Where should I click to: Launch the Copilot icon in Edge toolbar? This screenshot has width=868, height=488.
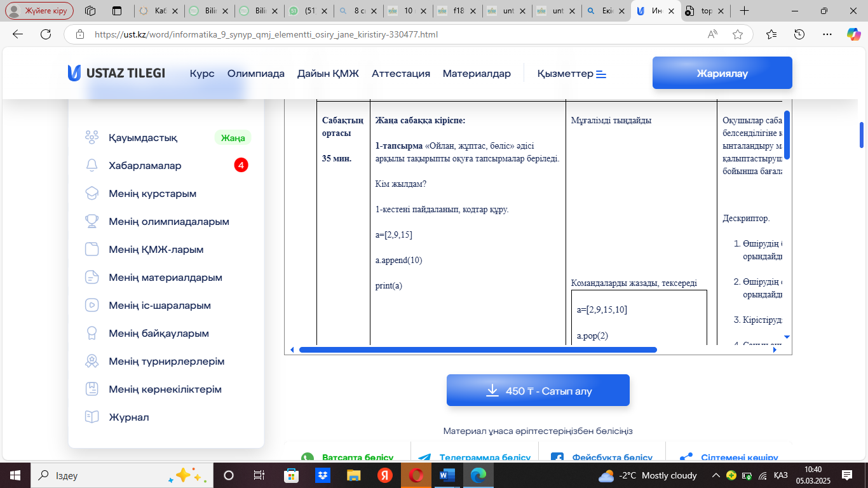(x=854, y=34)
